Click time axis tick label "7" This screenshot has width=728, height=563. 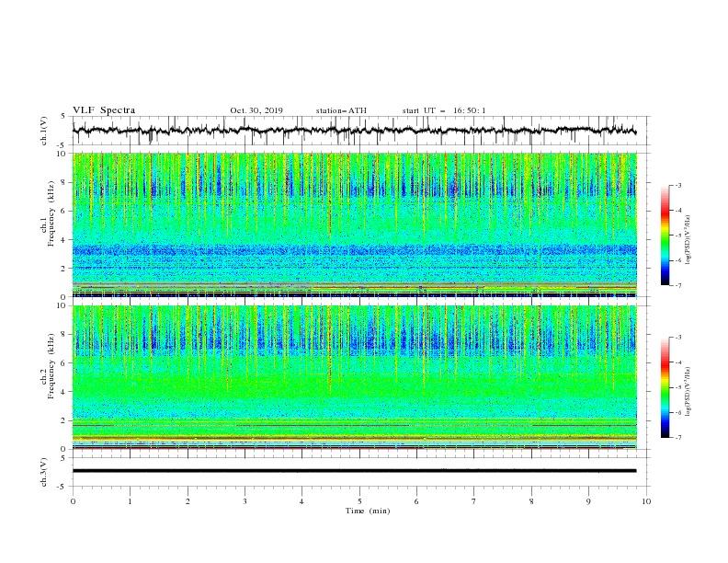coord(474,501)
